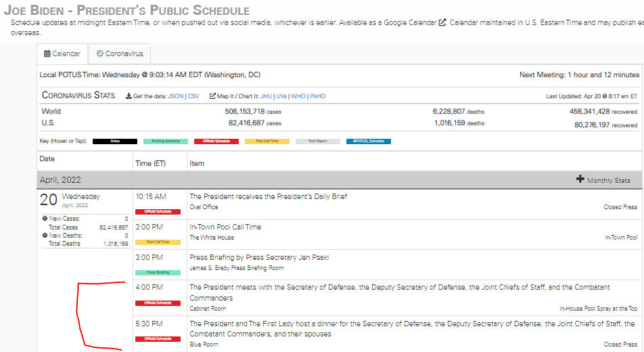Click the Last Updated timestamp
644x352 pixels.
point(591,96)
